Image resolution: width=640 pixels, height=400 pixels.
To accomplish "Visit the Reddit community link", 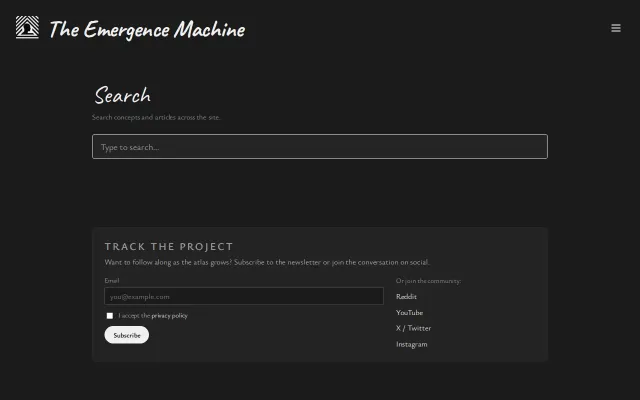I will (406, 296).
